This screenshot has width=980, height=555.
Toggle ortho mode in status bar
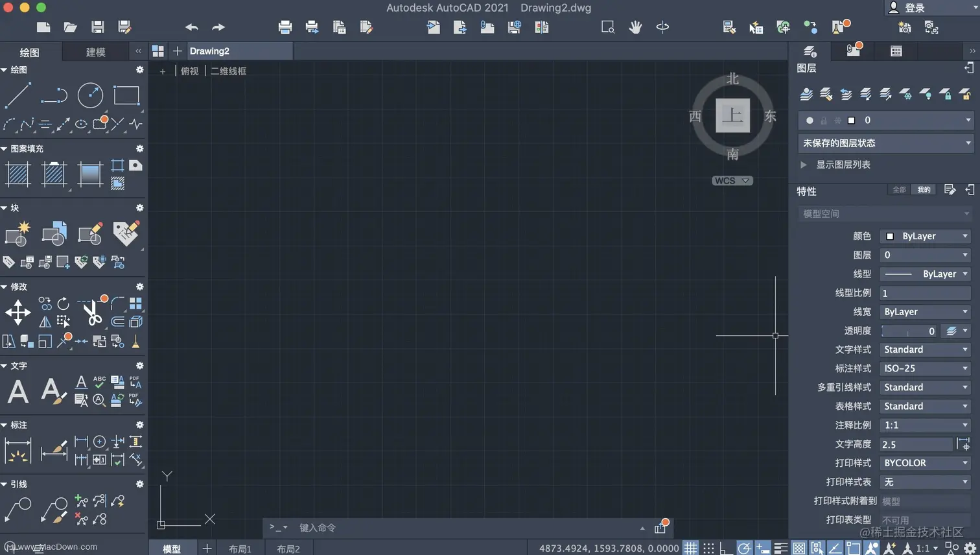click(x=727, y=549)
